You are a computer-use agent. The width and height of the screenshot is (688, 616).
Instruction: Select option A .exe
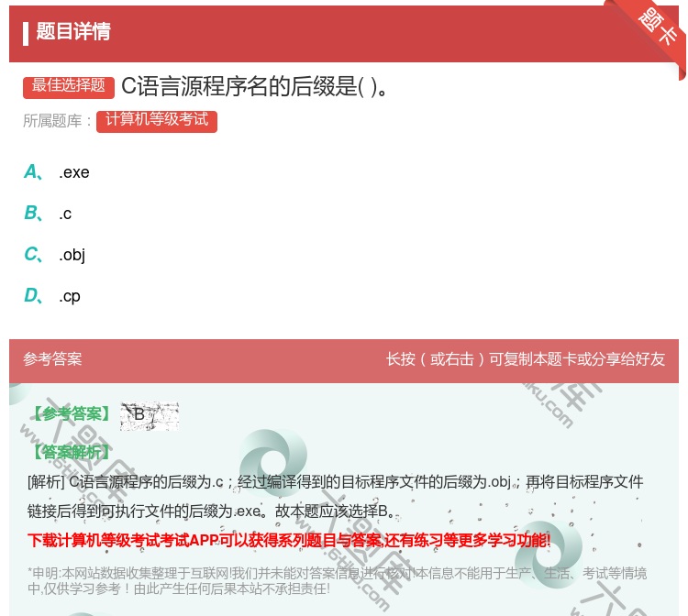57,171
